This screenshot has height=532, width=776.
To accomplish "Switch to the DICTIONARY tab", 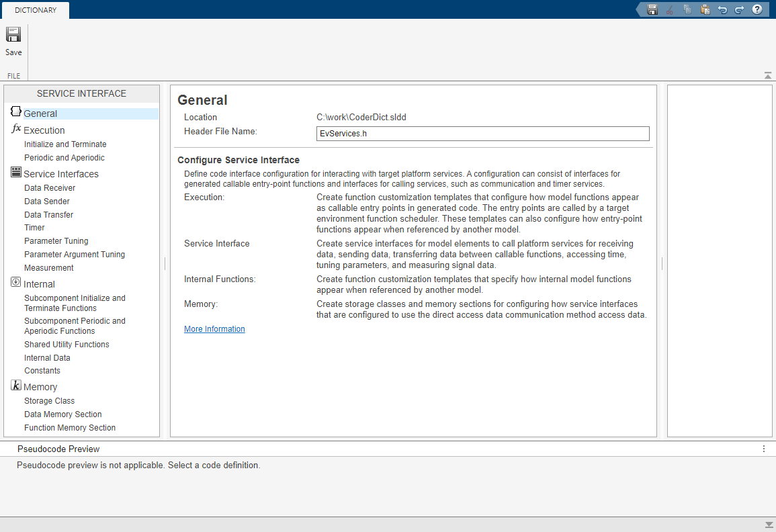I will pos(35,10).
